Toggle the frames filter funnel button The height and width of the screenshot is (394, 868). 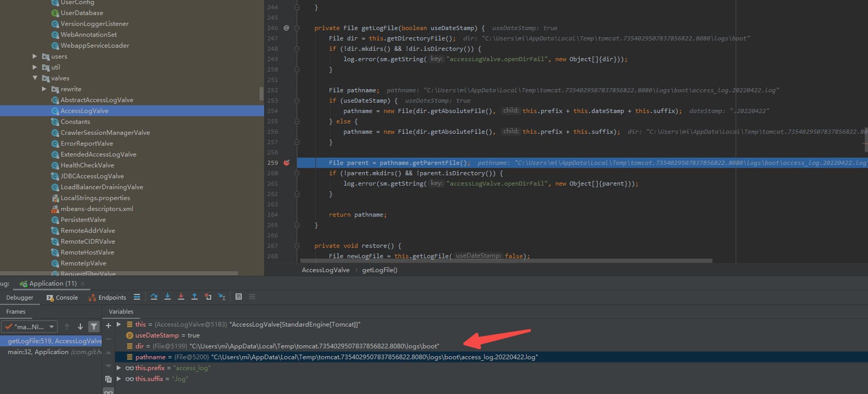coord(94,327)
